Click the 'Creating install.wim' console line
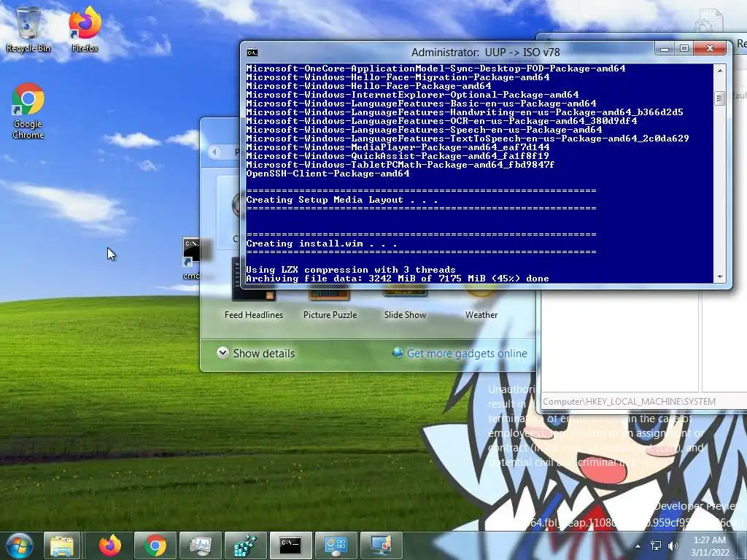Screen dimensions: 747x560 pos(322,244)
